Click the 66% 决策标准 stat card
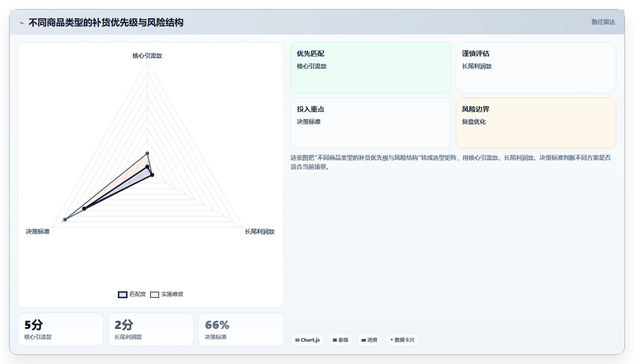The width and height of the screenshot is (634, 364). coord(241,329)
